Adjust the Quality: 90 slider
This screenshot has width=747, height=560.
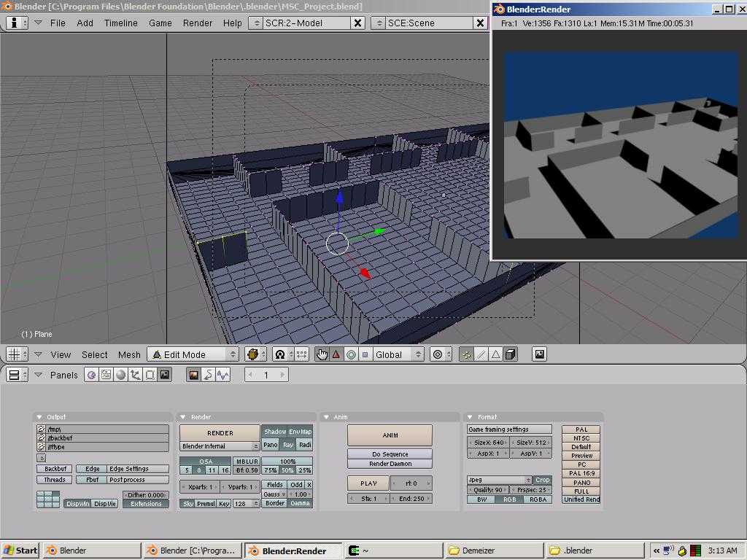(x=489, y=490)
